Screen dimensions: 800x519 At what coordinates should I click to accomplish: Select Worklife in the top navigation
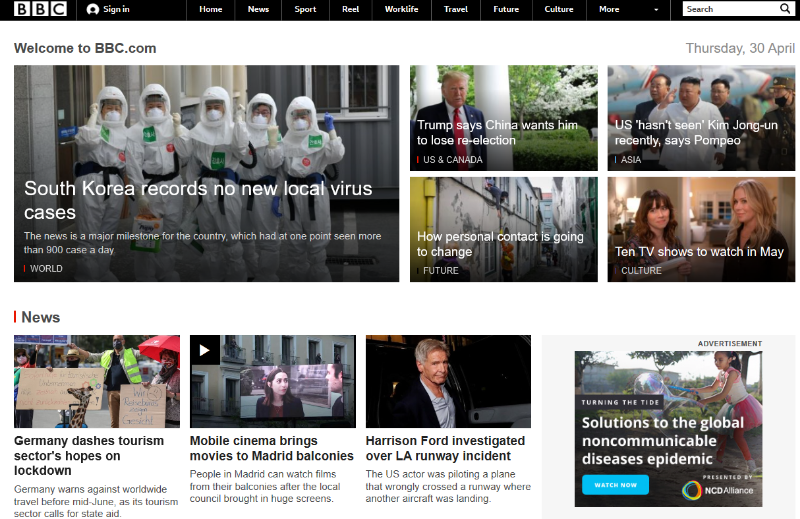pos(402,9)
